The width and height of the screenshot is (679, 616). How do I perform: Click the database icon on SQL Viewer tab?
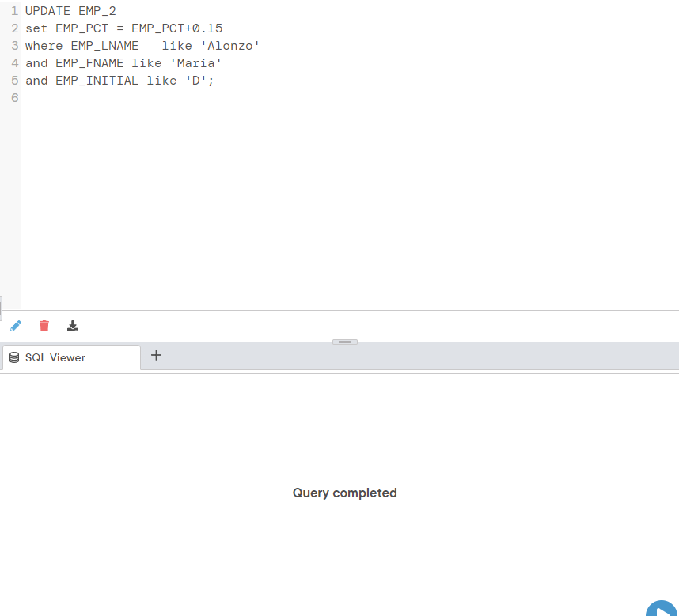(13, 357)
